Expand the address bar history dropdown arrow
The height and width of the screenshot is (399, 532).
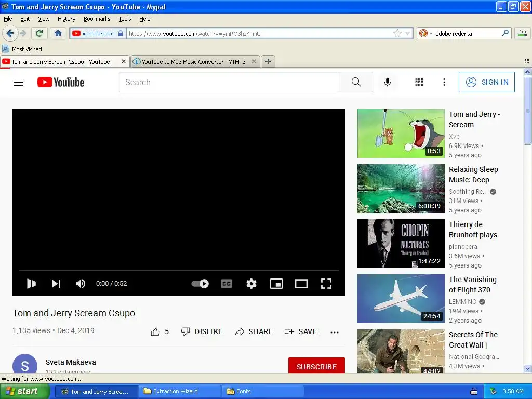pyautogui.click(x=408, y=33)
